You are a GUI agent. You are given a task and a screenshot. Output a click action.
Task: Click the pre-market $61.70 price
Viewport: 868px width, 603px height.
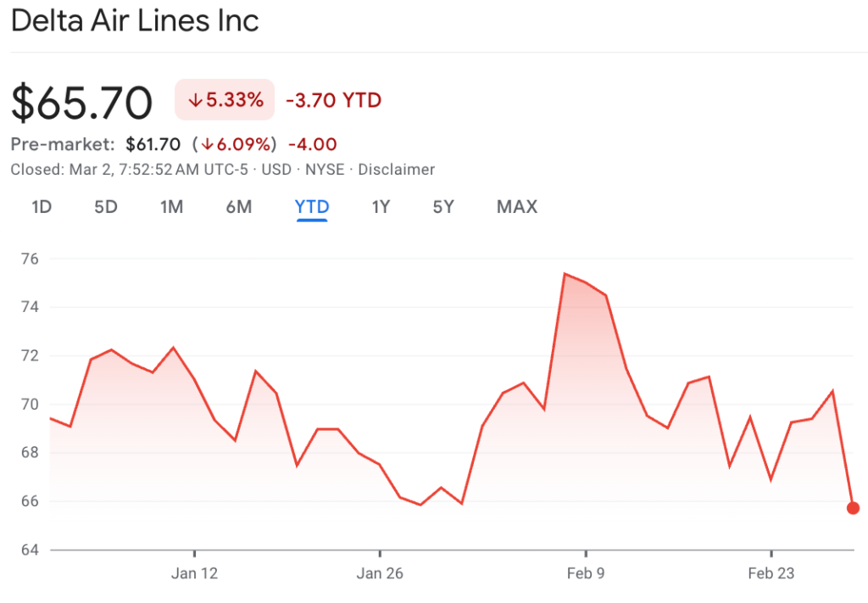[x=153, y=144]
